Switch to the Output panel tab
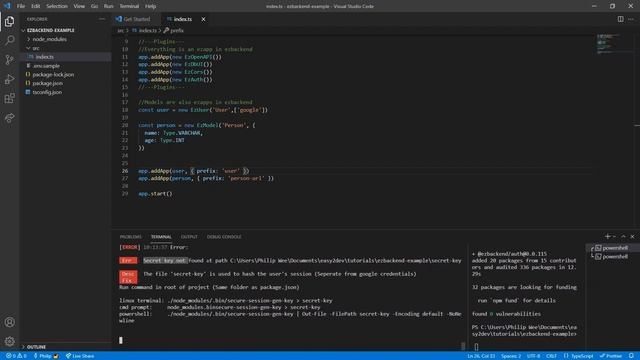 189,237
